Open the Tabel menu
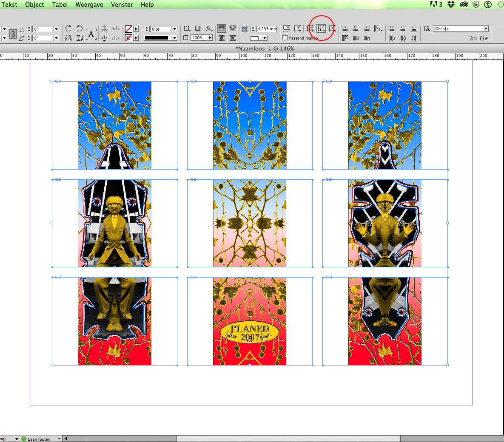 click(60, 5)
